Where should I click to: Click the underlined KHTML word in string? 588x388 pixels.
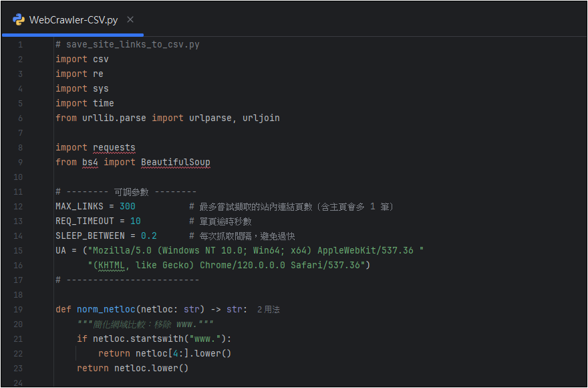[x=111, y=265]
